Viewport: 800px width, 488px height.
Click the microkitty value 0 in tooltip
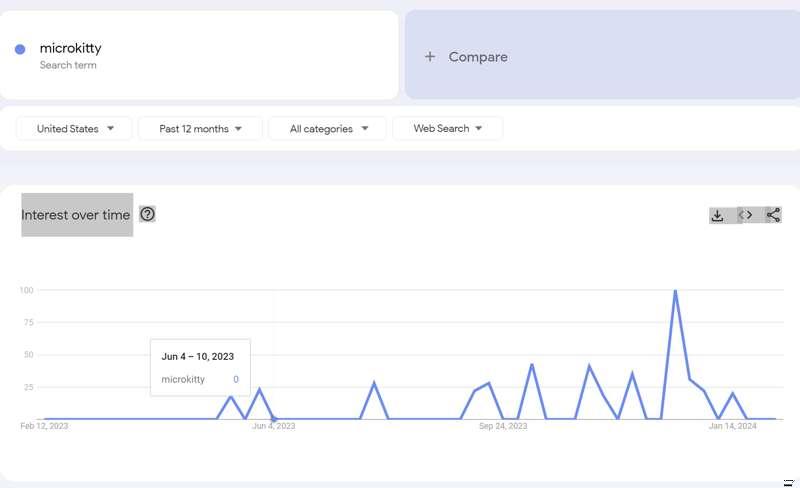coord(236,379)
